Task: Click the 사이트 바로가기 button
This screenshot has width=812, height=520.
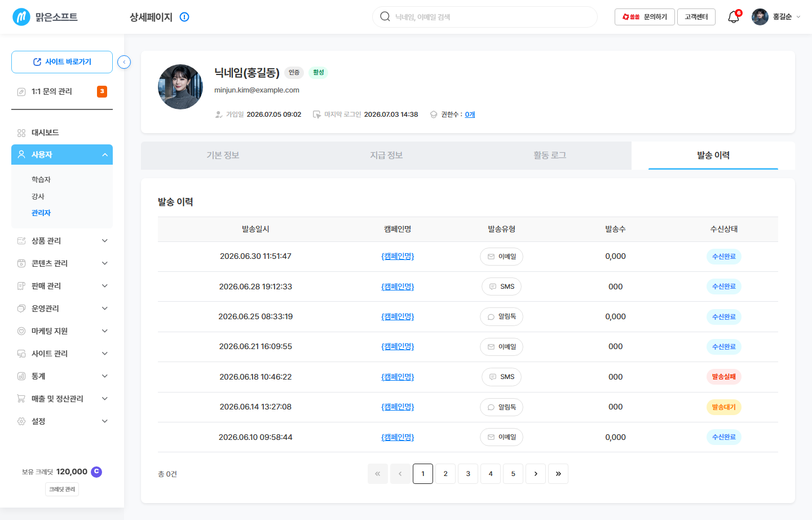Action: 62,62
